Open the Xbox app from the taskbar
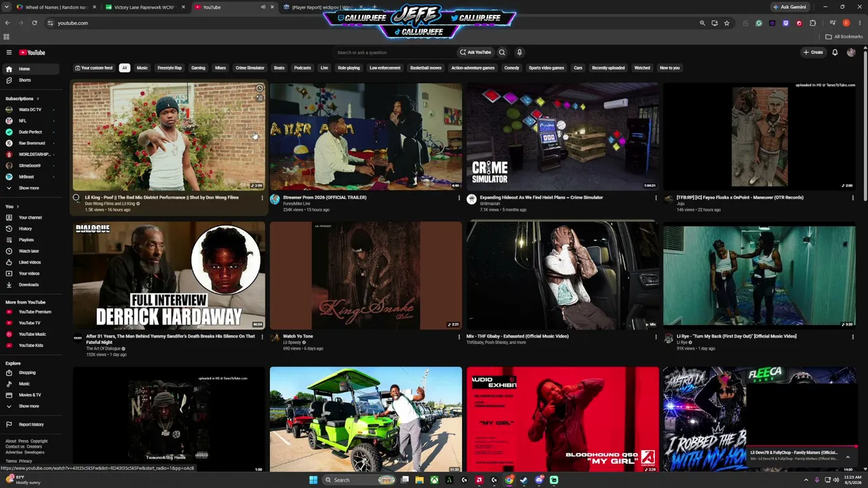Screen dimensions: 868x488 [x=434, y=480]
